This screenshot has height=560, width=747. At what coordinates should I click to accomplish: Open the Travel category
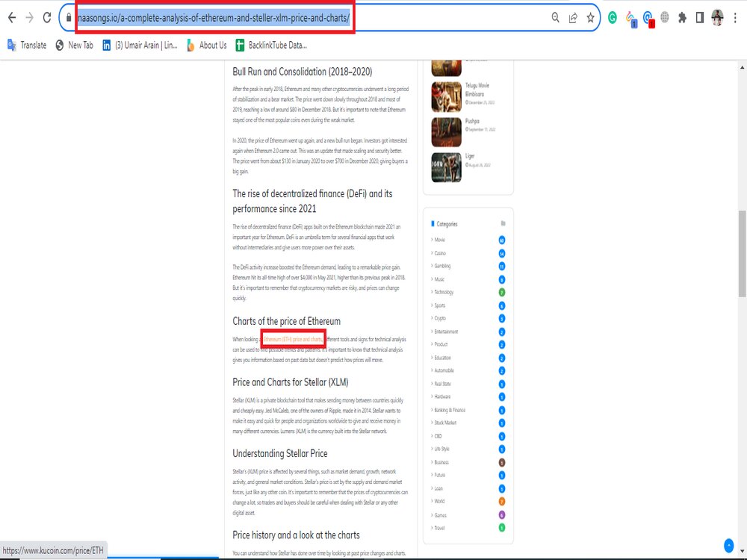(439, 528)
